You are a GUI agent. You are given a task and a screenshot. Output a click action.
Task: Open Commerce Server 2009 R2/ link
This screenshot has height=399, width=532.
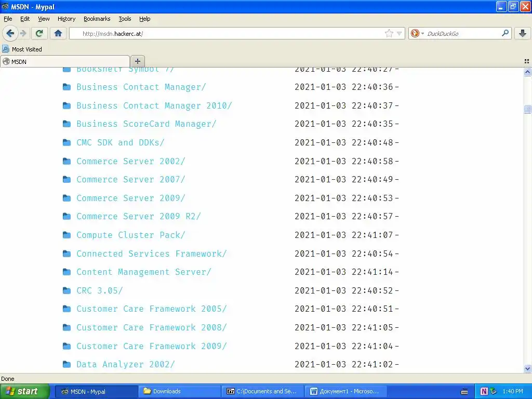(138, 217)
